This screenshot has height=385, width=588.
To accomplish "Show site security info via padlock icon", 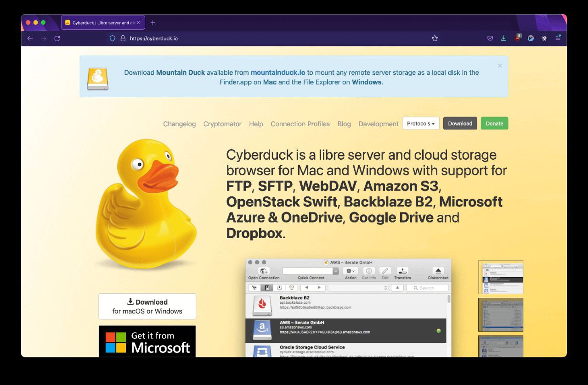I will pos(123,39).
